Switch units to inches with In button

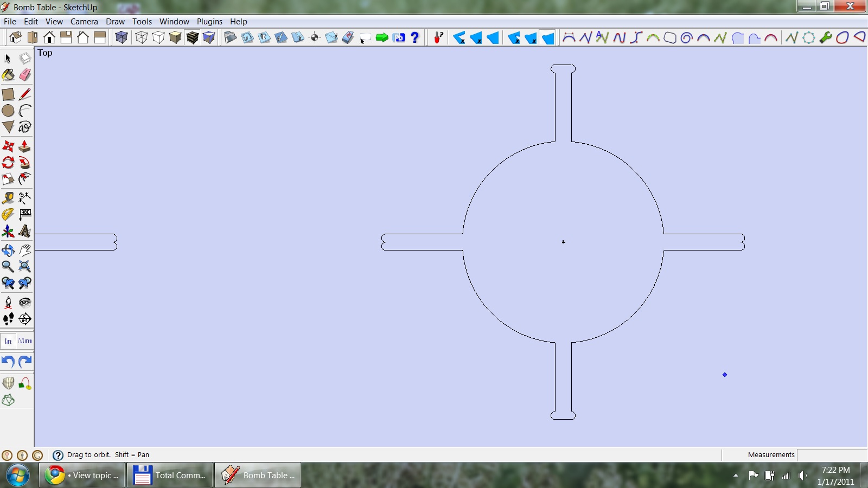pos(8,341)
